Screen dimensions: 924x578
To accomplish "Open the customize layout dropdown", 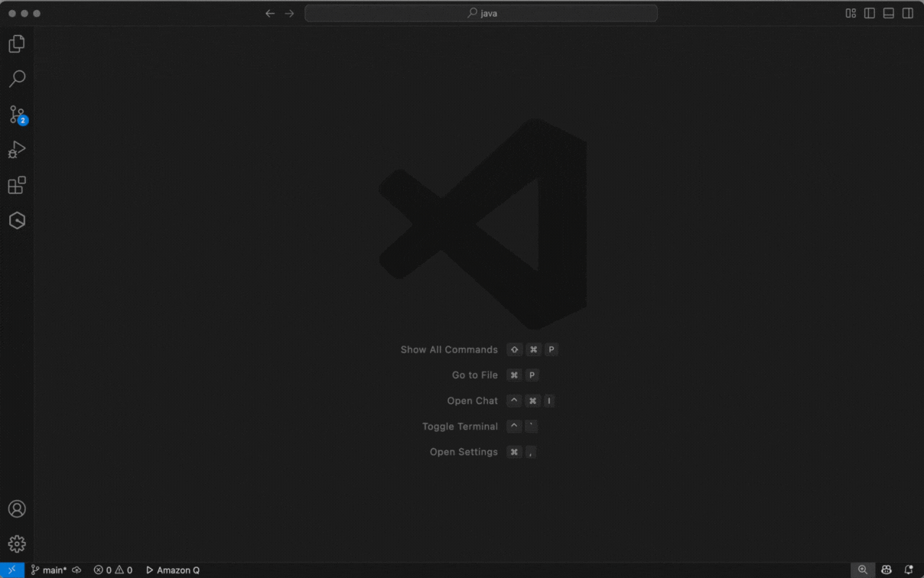I will 850,13.
